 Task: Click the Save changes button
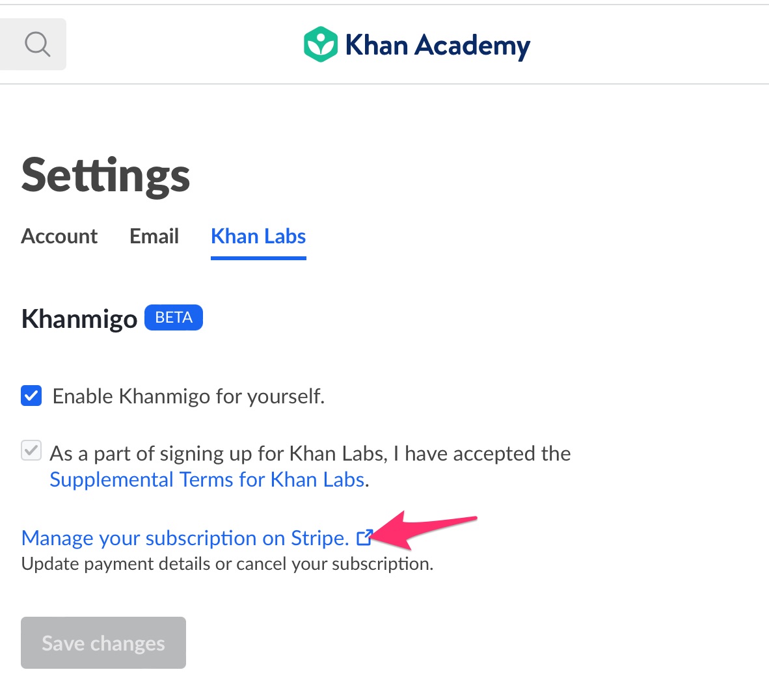tap(103, 643)
